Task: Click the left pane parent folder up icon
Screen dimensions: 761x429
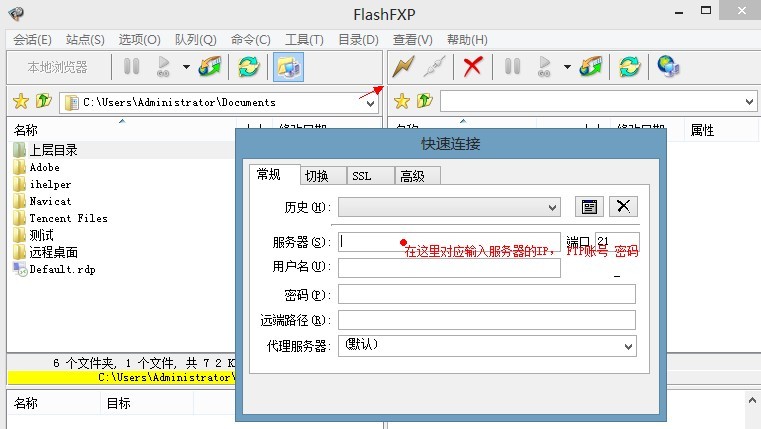Action: (x=44, y=101)
